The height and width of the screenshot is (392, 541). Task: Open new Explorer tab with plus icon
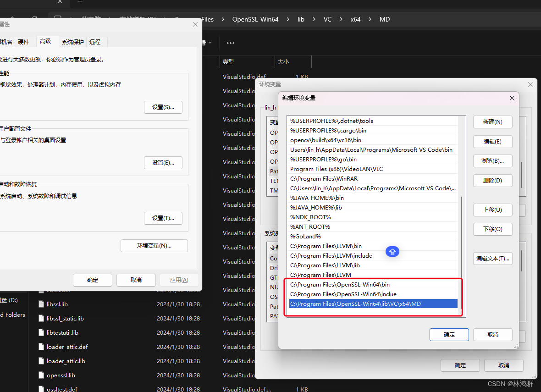click(x=80, y=2)
